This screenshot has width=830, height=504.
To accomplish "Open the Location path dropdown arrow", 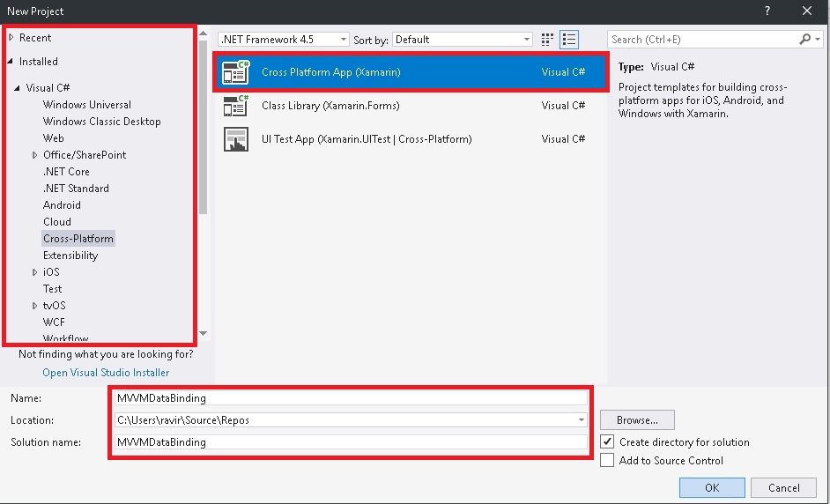I will coord(582,420).
